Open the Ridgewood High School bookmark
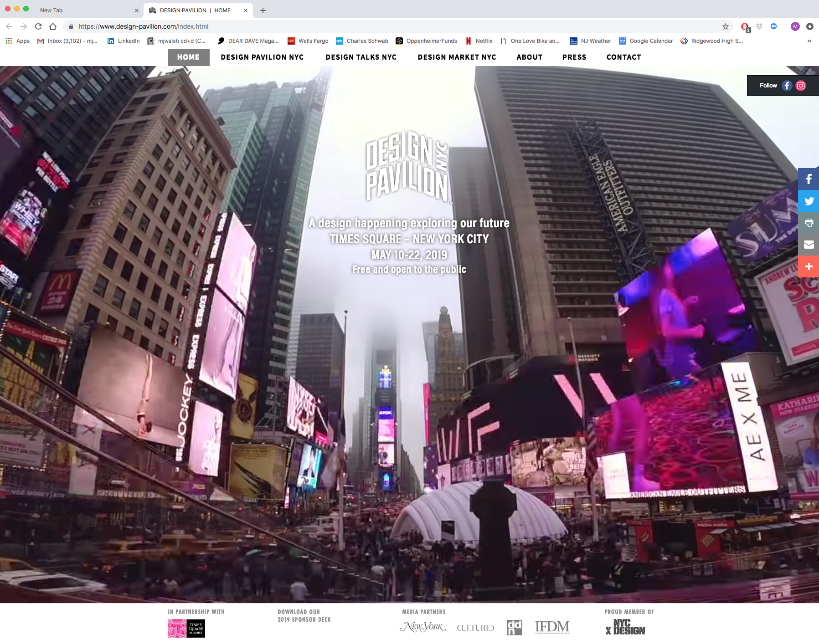Screen dimensions: 819x644 tap(712, 41)
